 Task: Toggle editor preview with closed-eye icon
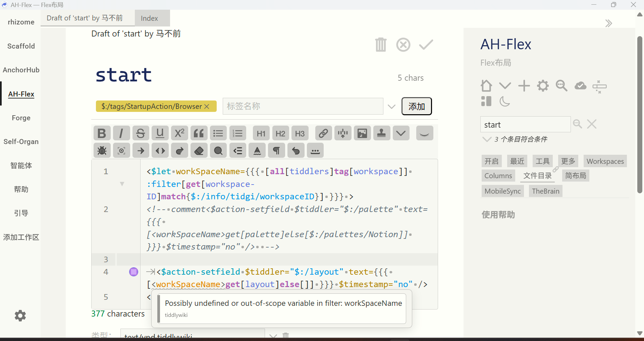pyautogui.click(x=424, y=133)
